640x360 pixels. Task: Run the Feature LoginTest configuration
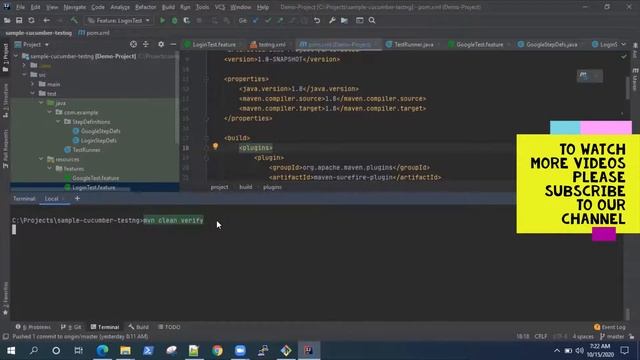[x=162, y=20]
